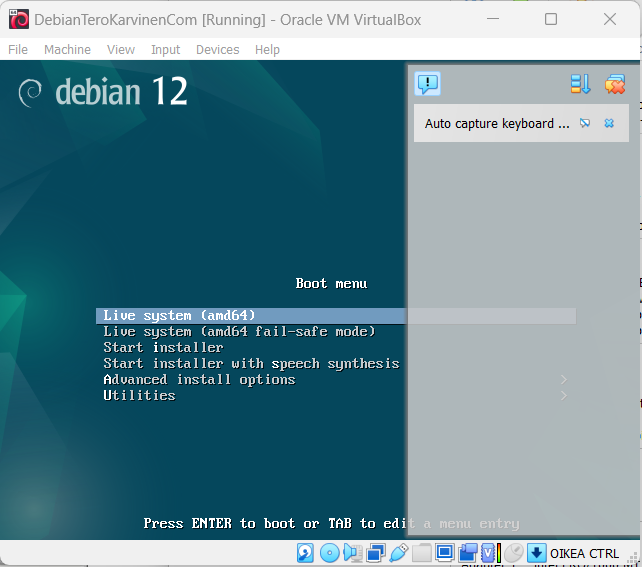Click the keyboard capture arrow icon
This screenshot has height=567, width=642.
(x=536, y=553)
